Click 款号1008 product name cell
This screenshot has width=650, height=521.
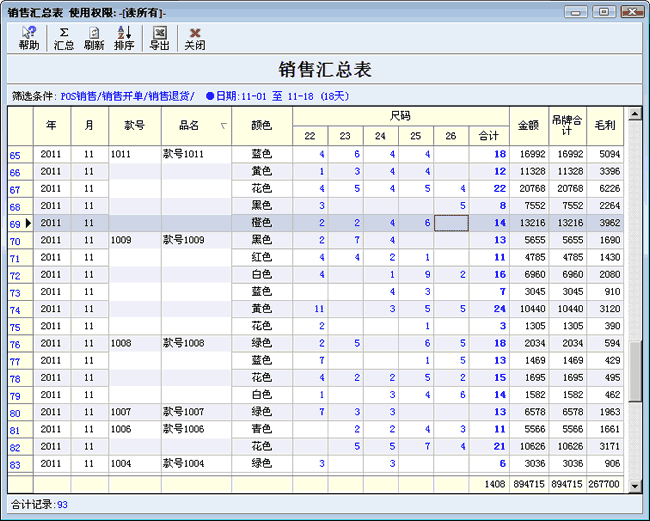coord(196,343)
